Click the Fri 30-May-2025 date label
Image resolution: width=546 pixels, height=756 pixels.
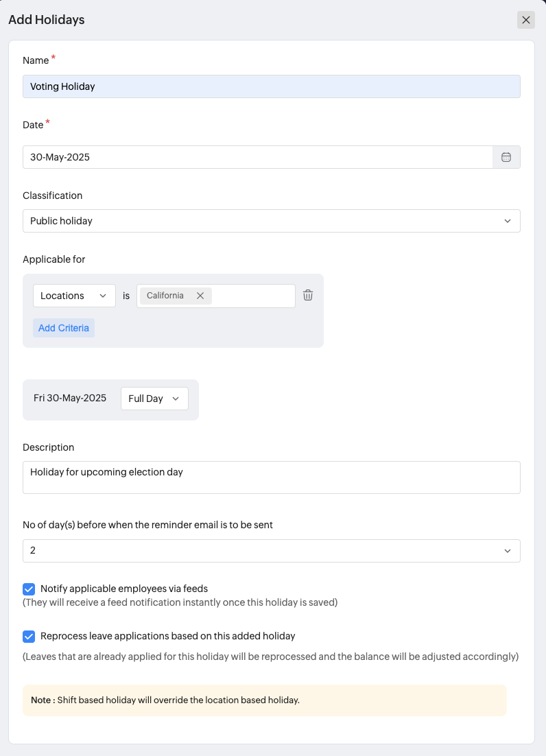[70, 398]
